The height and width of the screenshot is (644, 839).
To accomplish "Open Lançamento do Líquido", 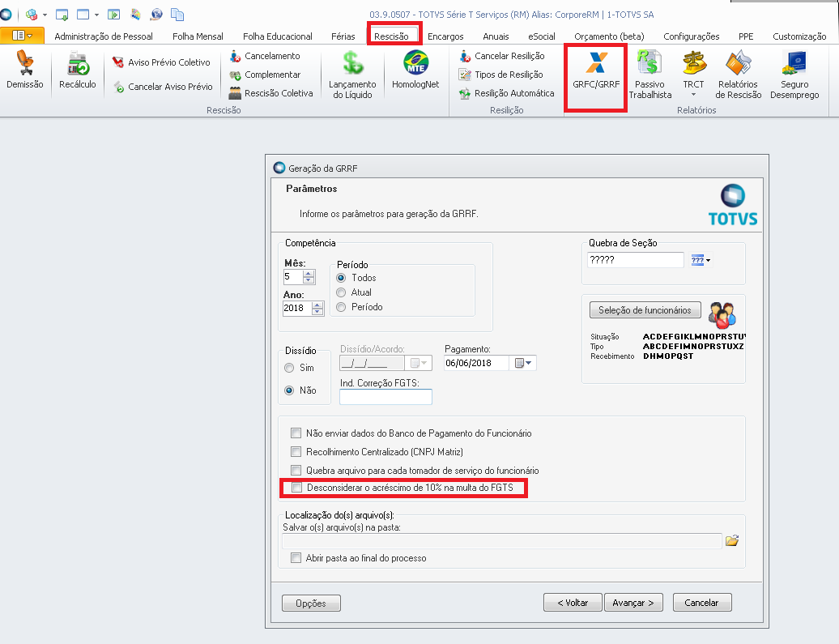I will tap(352, 75).
